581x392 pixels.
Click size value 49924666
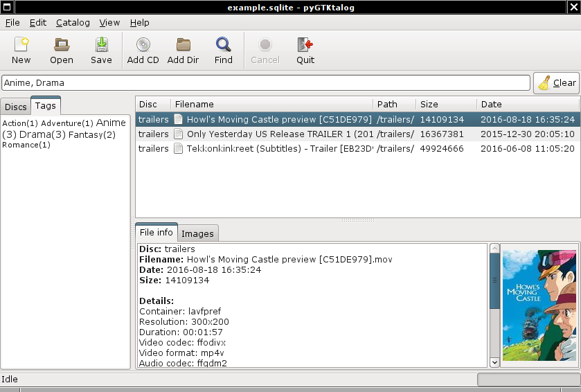pos(442,149)
